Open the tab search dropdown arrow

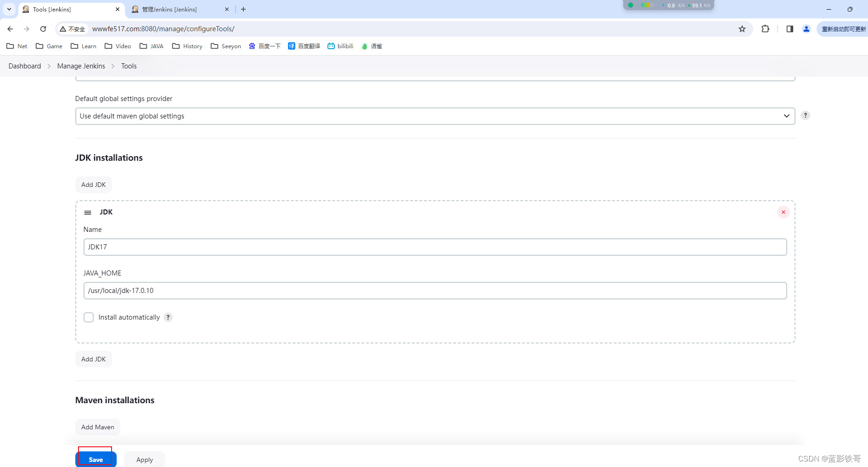click(9, 9)
